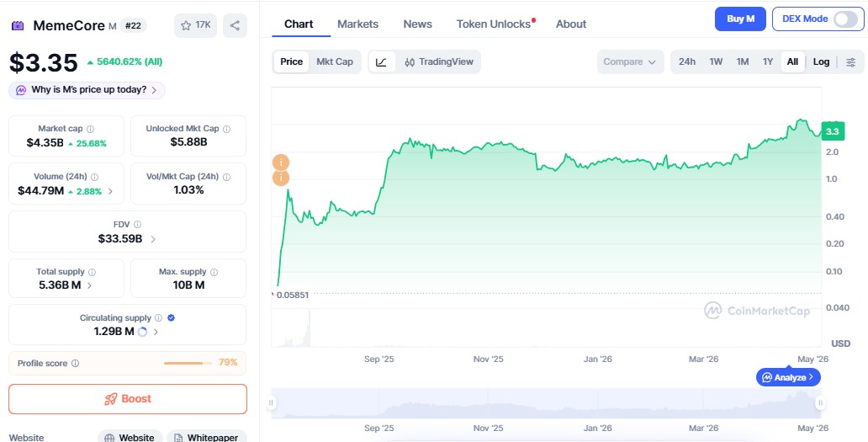
Task: Click the #22 rank badge
Action: click(x=133, y=25)
